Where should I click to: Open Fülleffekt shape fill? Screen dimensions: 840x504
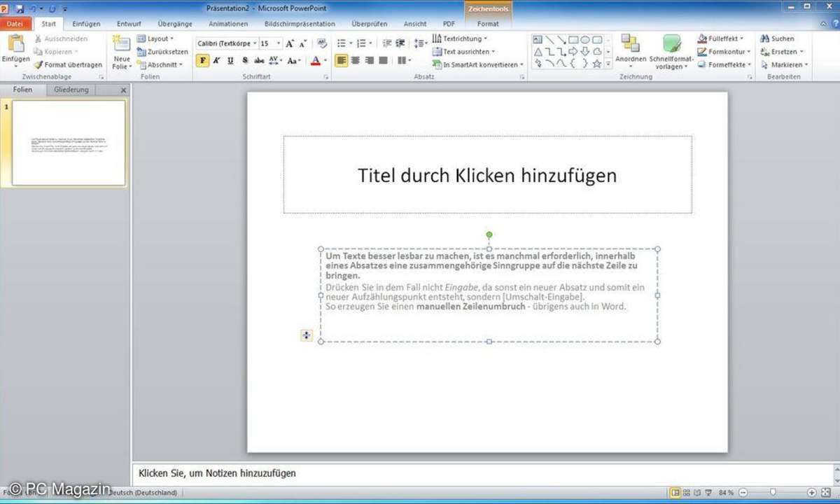[721, 38]
